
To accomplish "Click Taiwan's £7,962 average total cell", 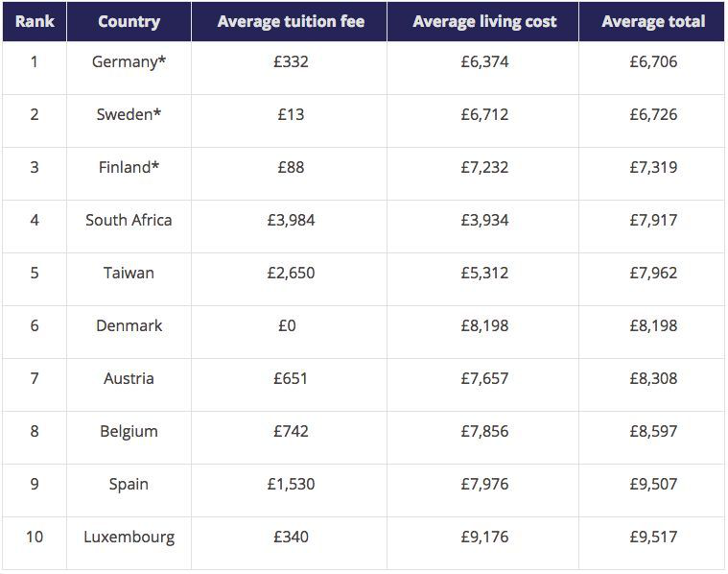I will point(653,273).
